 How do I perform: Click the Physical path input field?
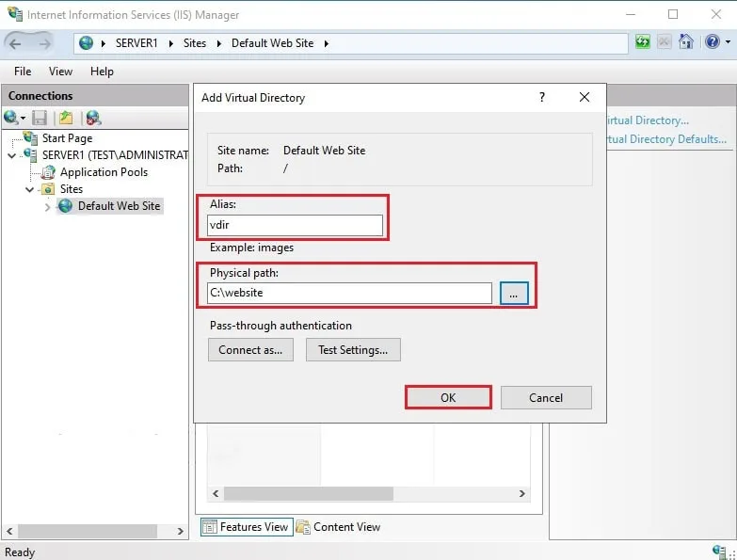pos(349,293)
